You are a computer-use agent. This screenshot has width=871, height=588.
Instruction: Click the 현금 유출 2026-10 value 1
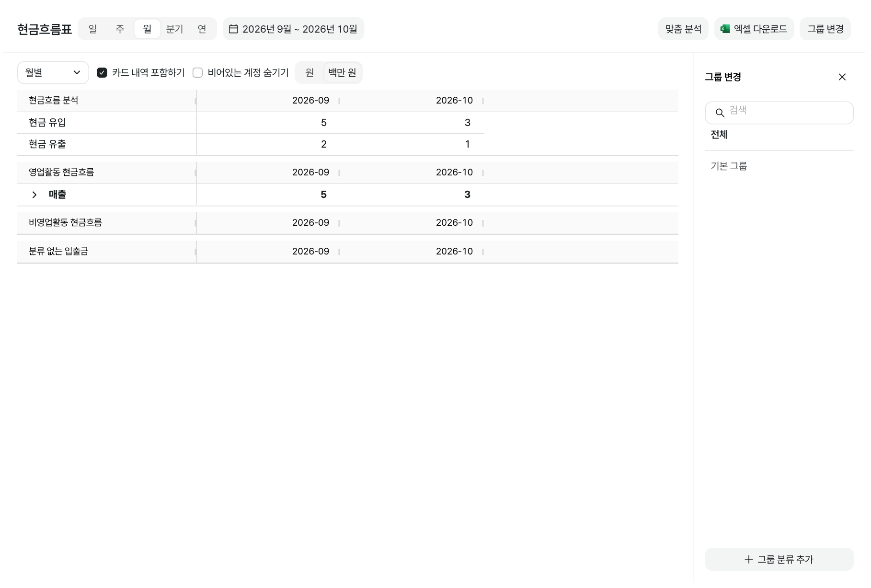468,144
